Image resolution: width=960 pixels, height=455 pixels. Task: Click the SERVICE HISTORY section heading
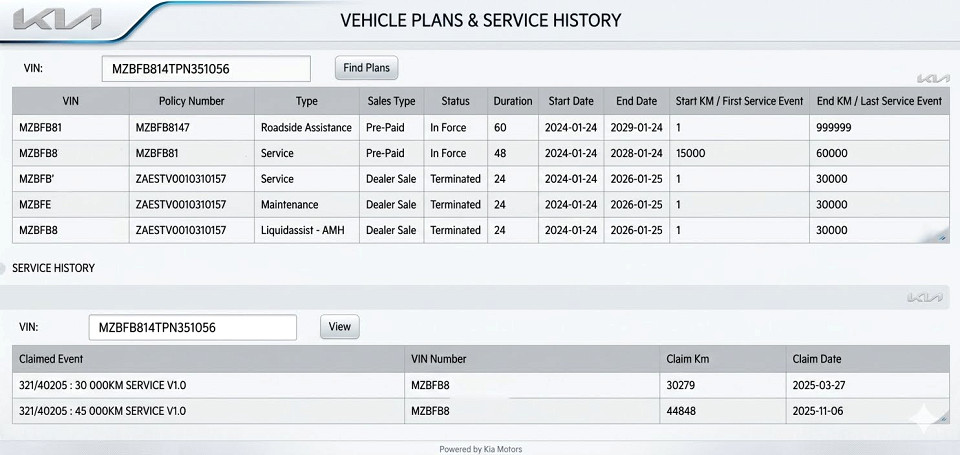click(x=53, y=268)
